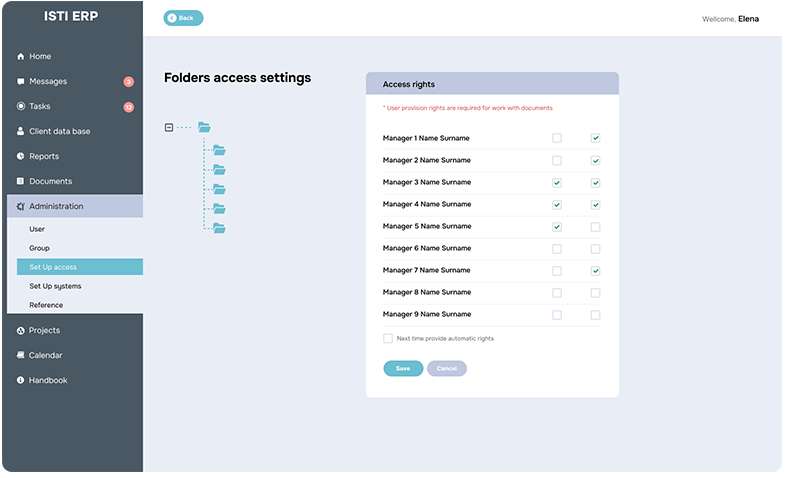
Task: Select the Group submenu item
Action: click(39, 248)
